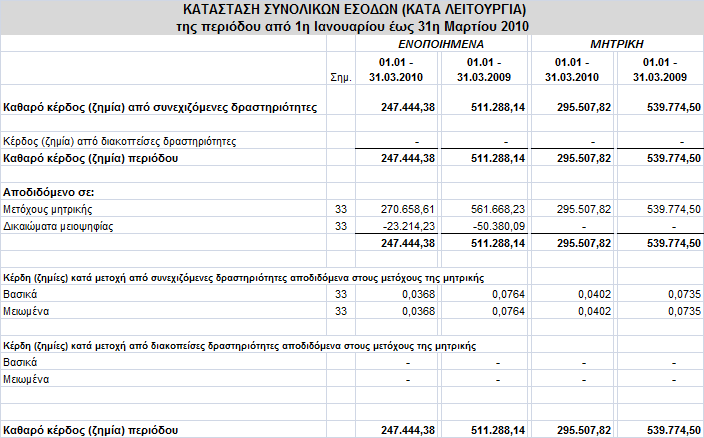Image resolution: width=704 pixels, height=438 pixels.
Task: Click 295.507,82 in the Μετόχους μητρικής row
Action: point(584,210)
